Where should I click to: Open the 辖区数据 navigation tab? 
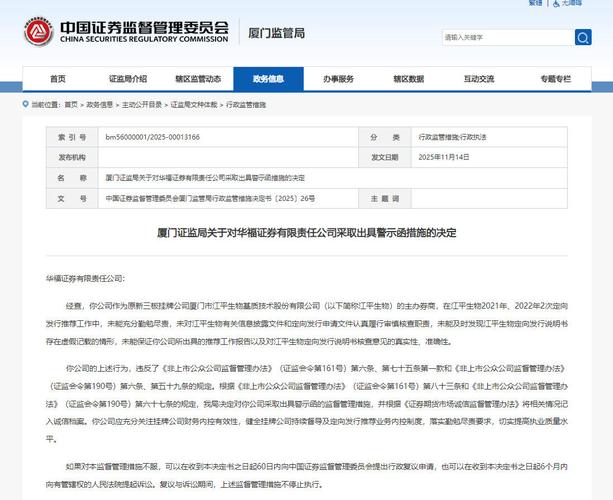click(x=409, y=79)
